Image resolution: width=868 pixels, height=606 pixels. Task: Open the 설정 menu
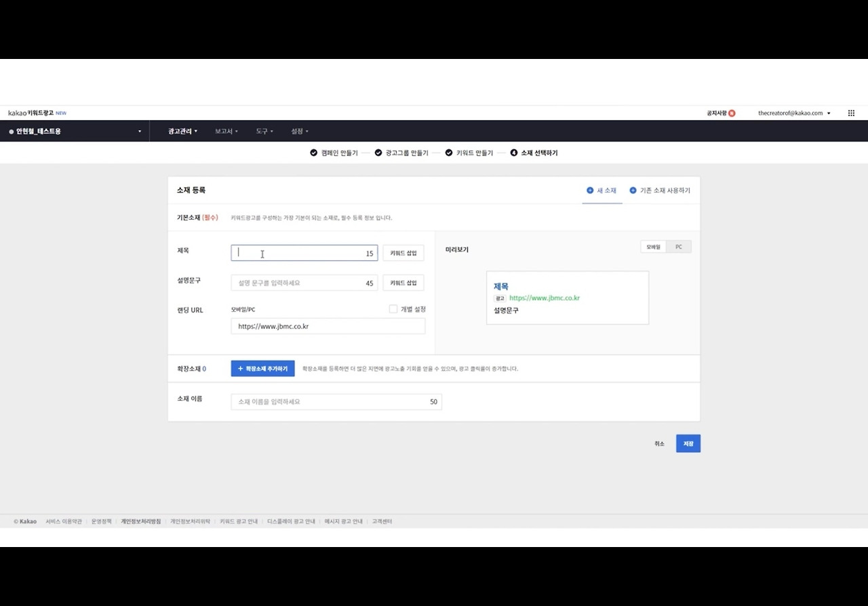pos(300,131)
